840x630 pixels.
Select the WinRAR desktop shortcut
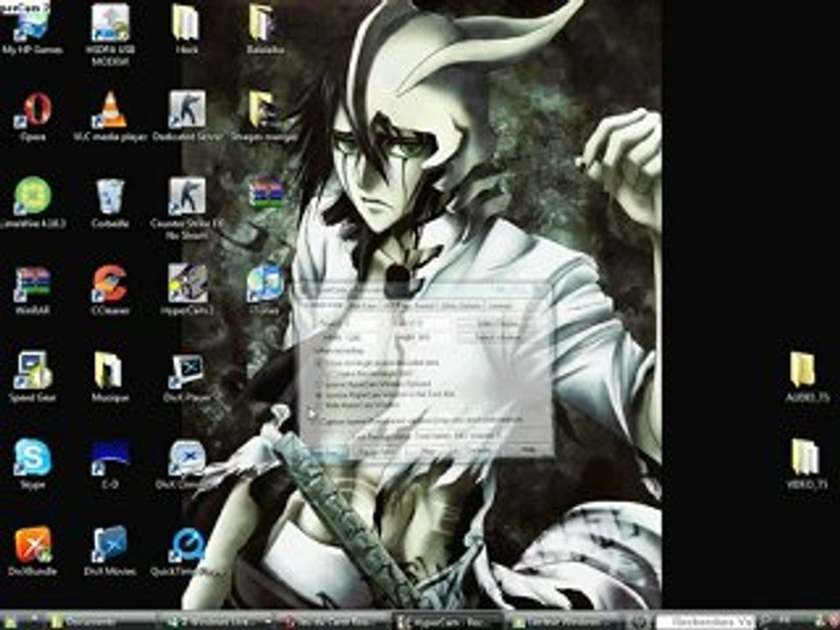(32, 290)
